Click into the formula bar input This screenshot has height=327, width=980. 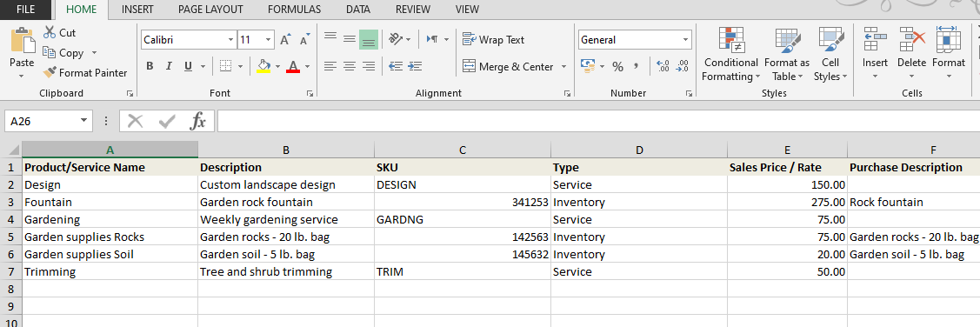pyautogui.click(x=598, y=121)
